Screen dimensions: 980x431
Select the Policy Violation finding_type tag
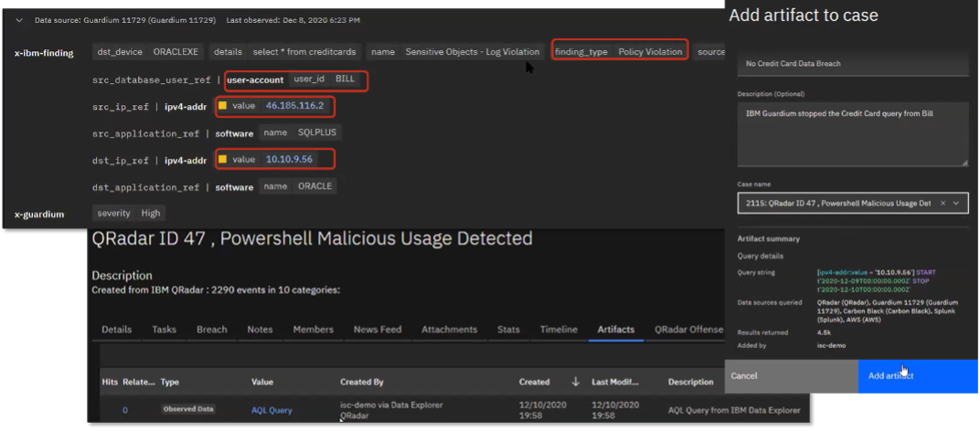tap(619, 52)
